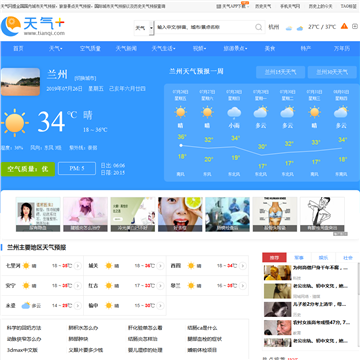360x360 pixels.
Task: Select the sunny icon for 07月27日
Action: [x=207, y=112]
